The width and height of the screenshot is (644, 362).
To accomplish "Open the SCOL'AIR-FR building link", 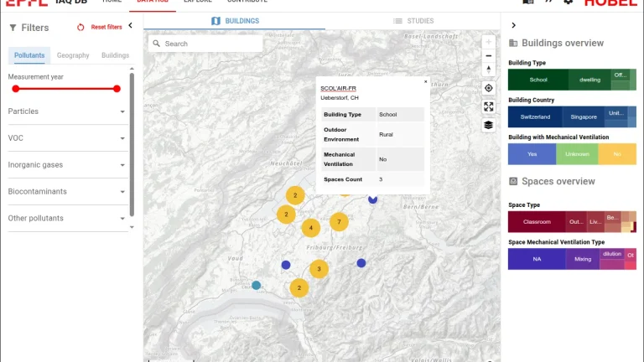I will [339, 88].
